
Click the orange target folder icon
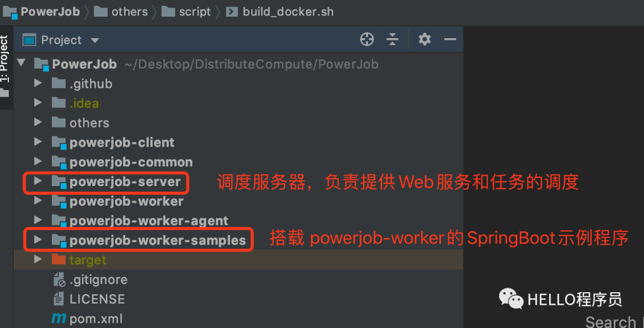(x=58, y=259)
